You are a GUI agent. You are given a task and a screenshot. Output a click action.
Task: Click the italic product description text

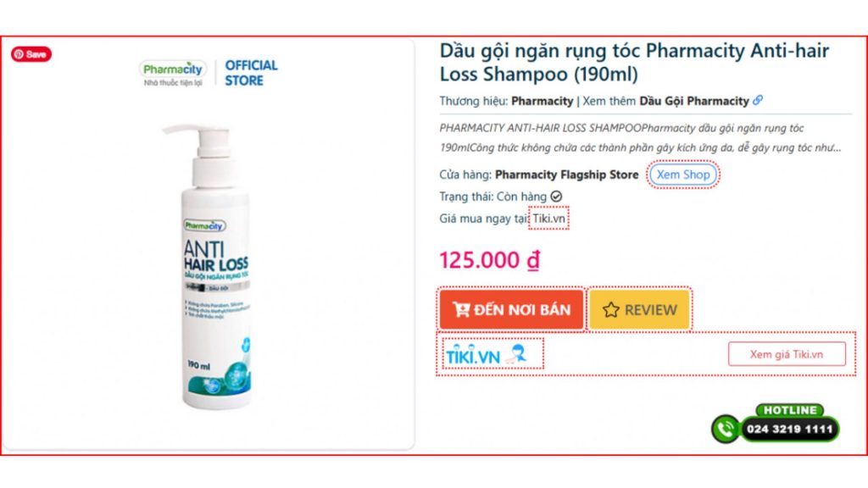click(641, 138)
